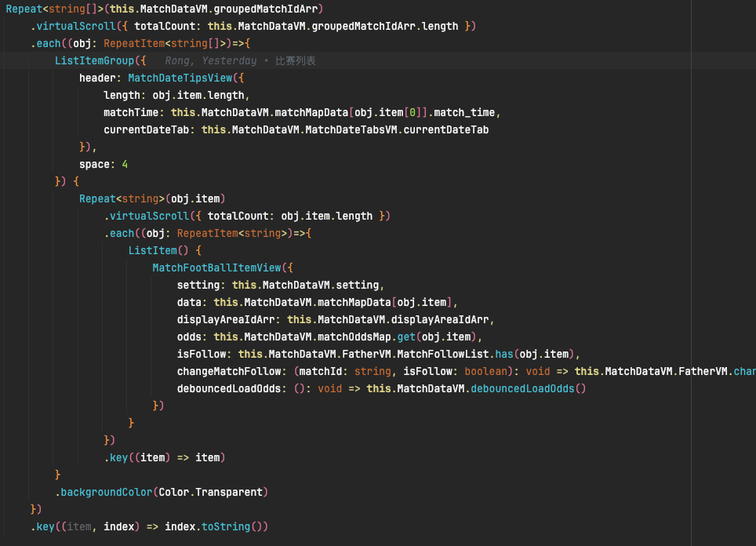Screen dimensions: 756x546
Task: Click 'matchMapData' in the data line
Action: point(354,303)
